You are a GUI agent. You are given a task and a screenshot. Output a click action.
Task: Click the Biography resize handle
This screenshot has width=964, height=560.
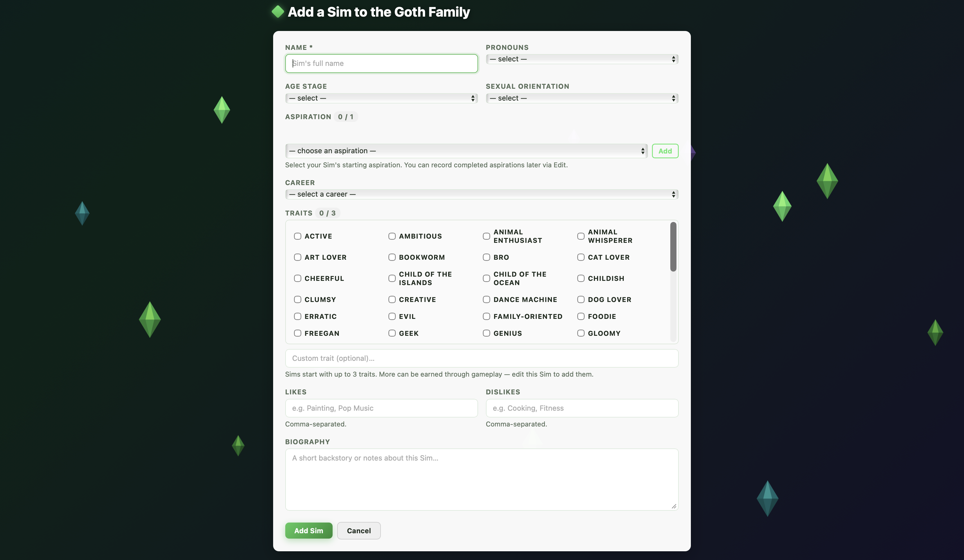click(x=674, y=506)
